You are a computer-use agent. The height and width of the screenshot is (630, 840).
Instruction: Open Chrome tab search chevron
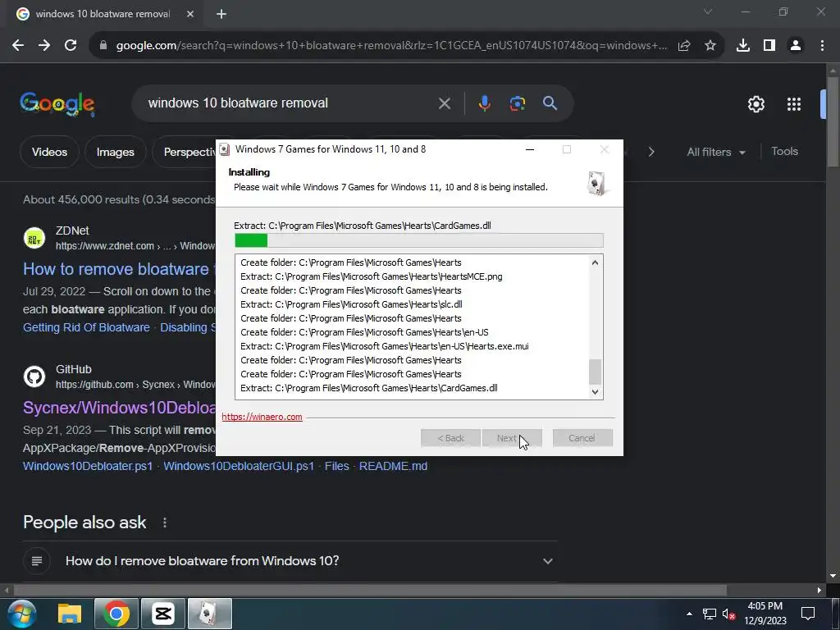tap(708, 11)
